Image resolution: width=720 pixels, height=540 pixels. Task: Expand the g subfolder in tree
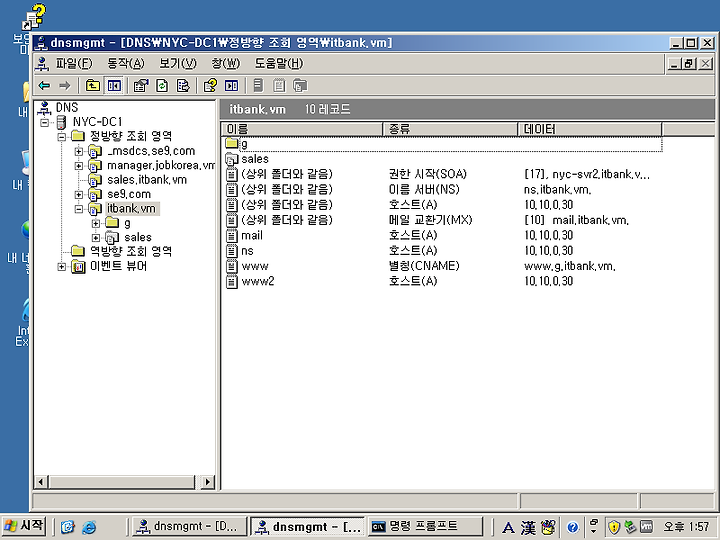[x=96, y=224]
